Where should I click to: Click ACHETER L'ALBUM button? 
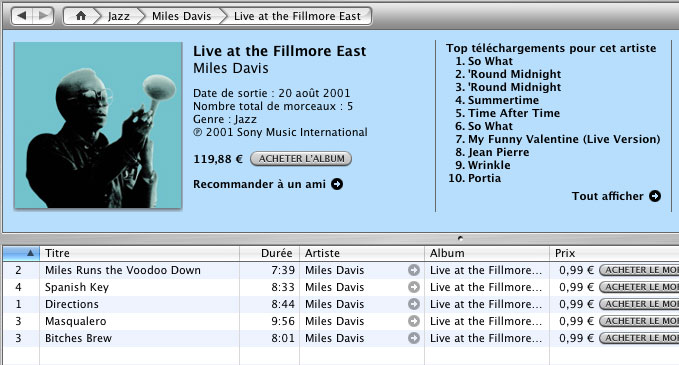301,159
